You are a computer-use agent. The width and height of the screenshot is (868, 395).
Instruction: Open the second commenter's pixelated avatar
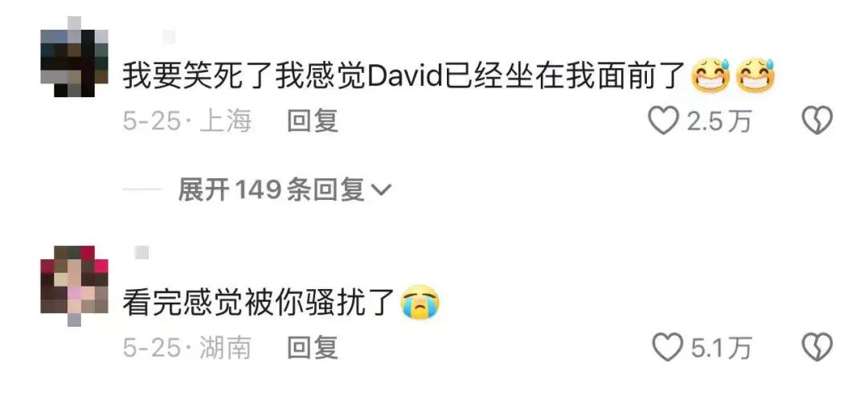[74, 286]
